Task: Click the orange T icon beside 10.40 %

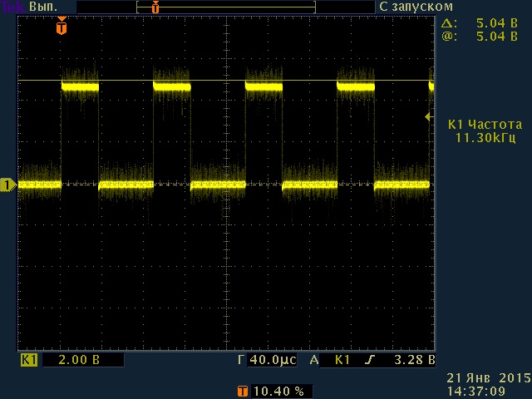Action: click(x=242, y=391)
